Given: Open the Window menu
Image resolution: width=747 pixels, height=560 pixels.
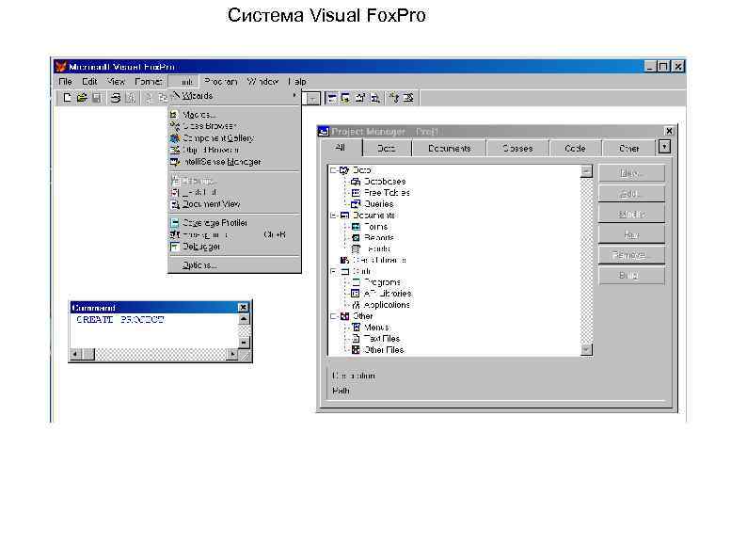Looking at the screenshot, I should click(x=262, y=82).
